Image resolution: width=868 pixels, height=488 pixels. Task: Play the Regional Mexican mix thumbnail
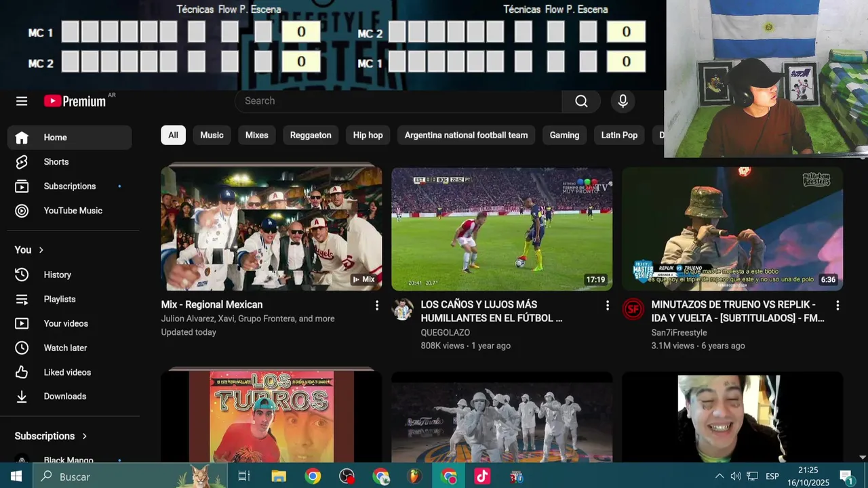click(x=271, y=228)
